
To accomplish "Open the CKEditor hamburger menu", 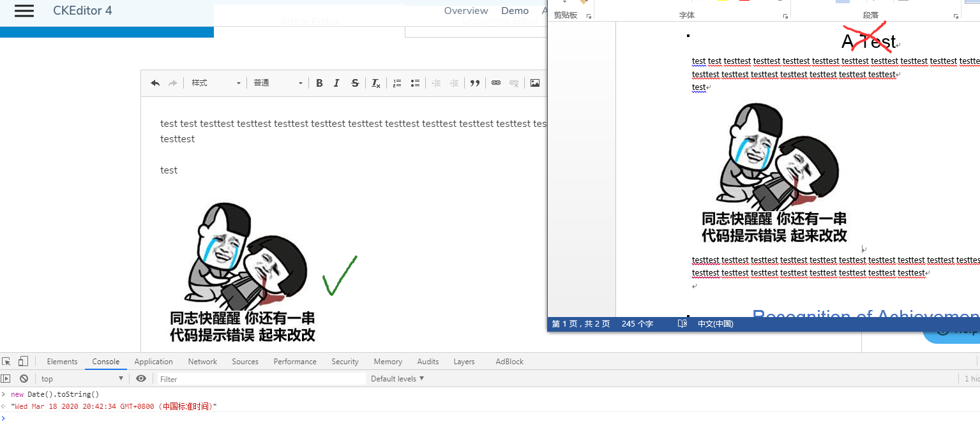I will coord(24,11).
